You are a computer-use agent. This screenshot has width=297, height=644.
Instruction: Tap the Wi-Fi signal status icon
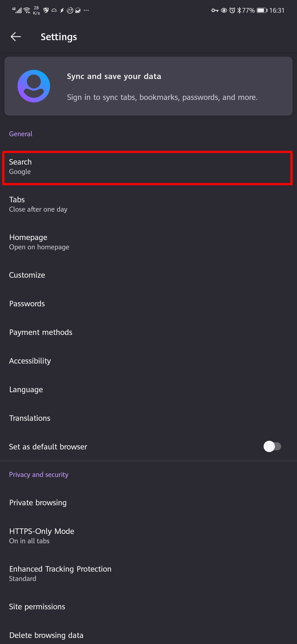pyautogui.click(x=27, y=10)
